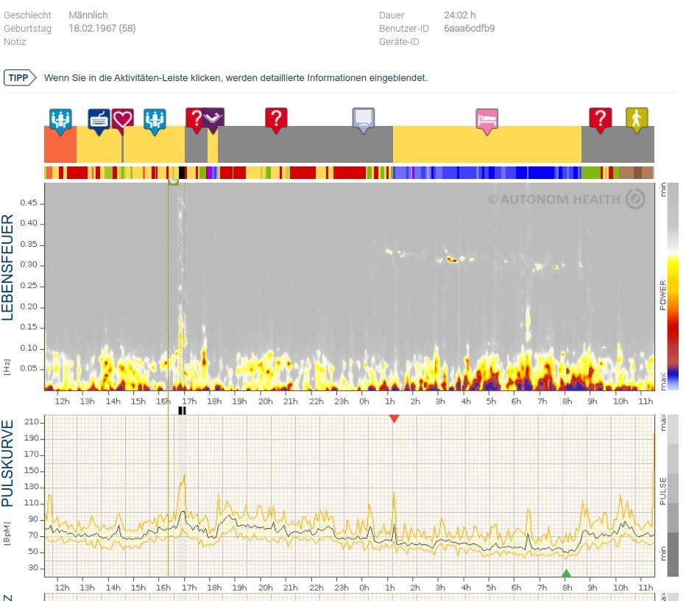Click the Autonom Health logo watermark

point(566,199)
